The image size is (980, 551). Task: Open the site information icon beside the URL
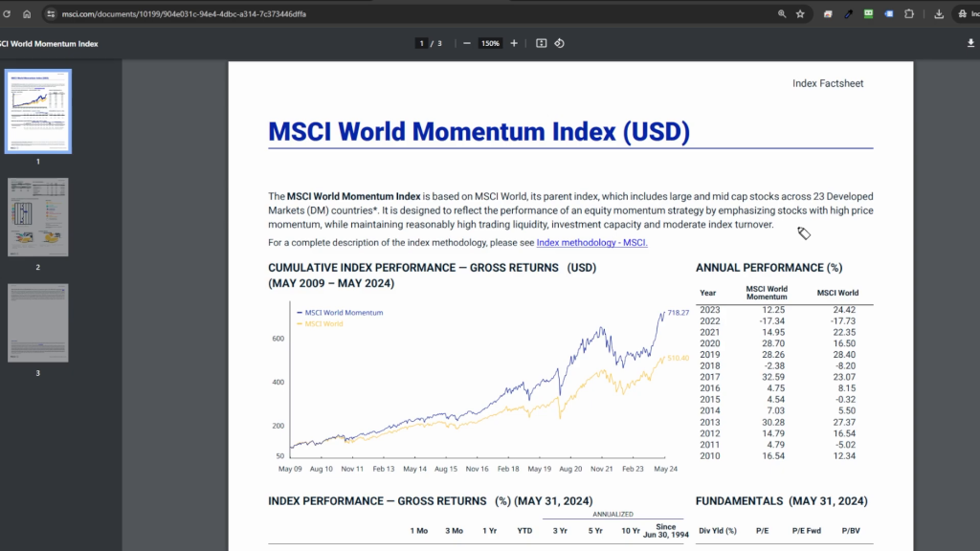coord(51,13)
